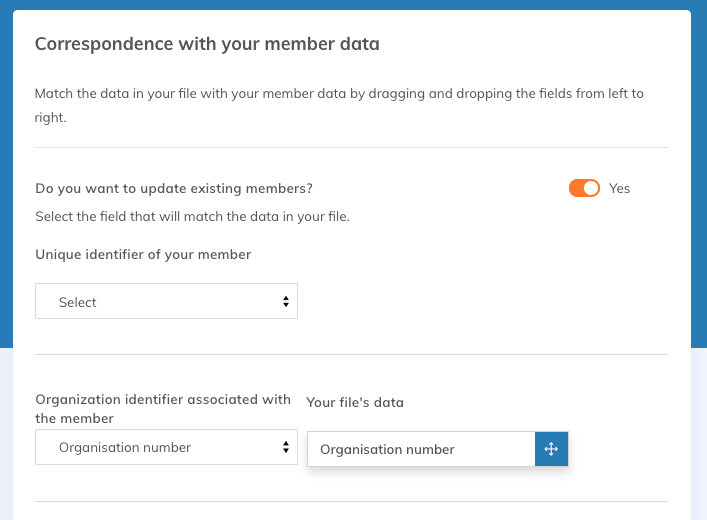Click the "Correspondence with your member data" heading
Screen dimensions: 707x520
point(207,44)
